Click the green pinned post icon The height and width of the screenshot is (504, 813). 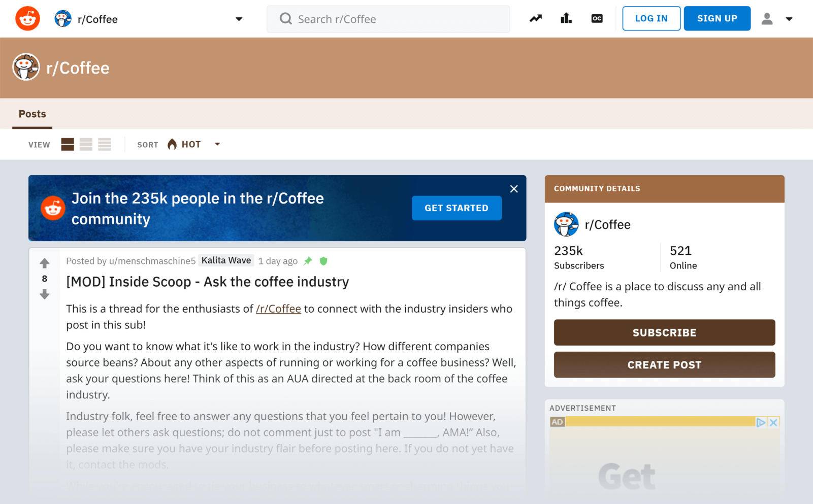point(308,261)
